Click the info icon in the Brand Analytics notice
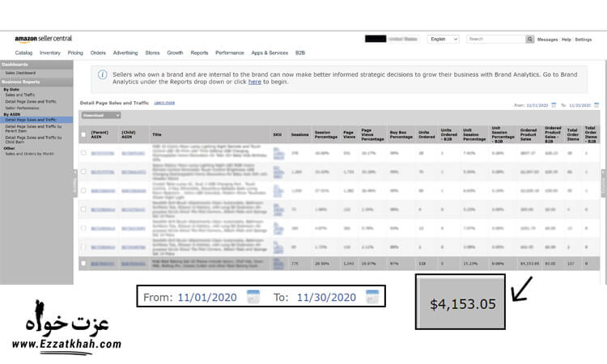The height and width of the screenshot is (364, 607). [x=103, y=74]
